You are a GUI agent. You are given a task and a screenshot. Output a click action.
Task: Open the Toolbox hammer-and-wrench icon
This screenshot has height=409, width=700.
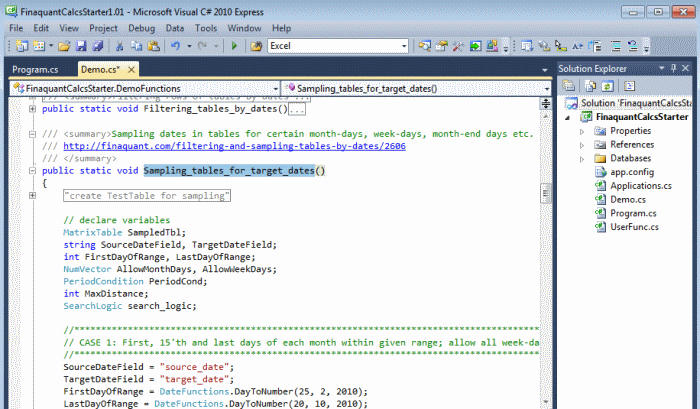click(458, 46)
